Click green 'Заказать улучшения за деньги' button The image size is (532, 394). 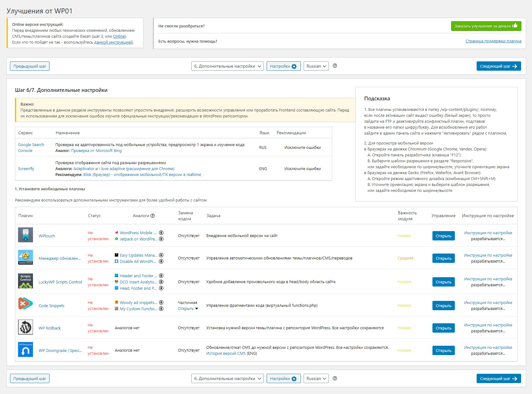486,26
